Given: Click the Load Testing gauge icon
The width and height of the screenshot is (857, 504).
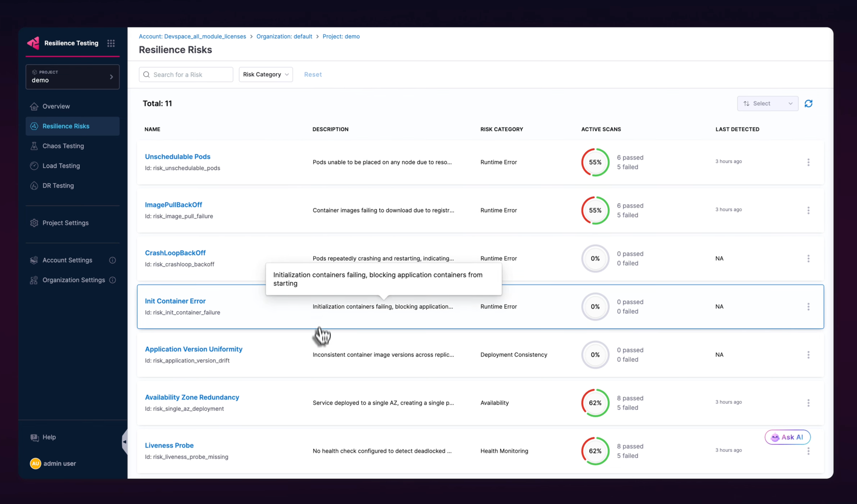Looking at the screenshot, I should (x=34, y=166).
